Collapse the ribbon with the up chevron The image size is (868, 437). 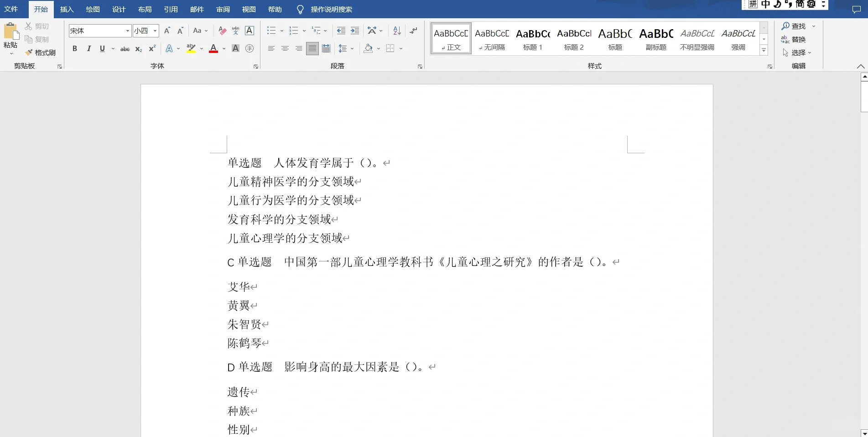tap(860, 66)
